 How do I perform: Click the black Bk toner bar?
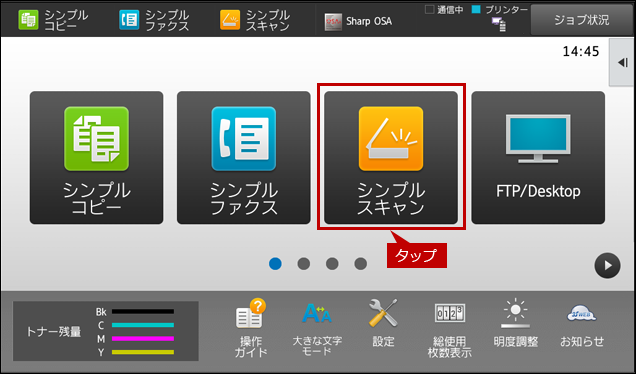pyautogui.click(x=143, y=312)
